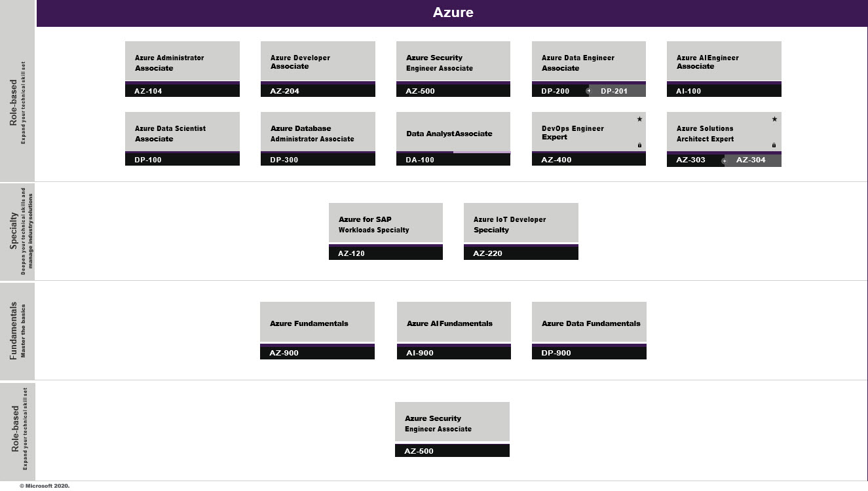The width and height of the screenshot is (868, 491).
Task: Select the AZ-304 exam tab
Action: (752, 160)
